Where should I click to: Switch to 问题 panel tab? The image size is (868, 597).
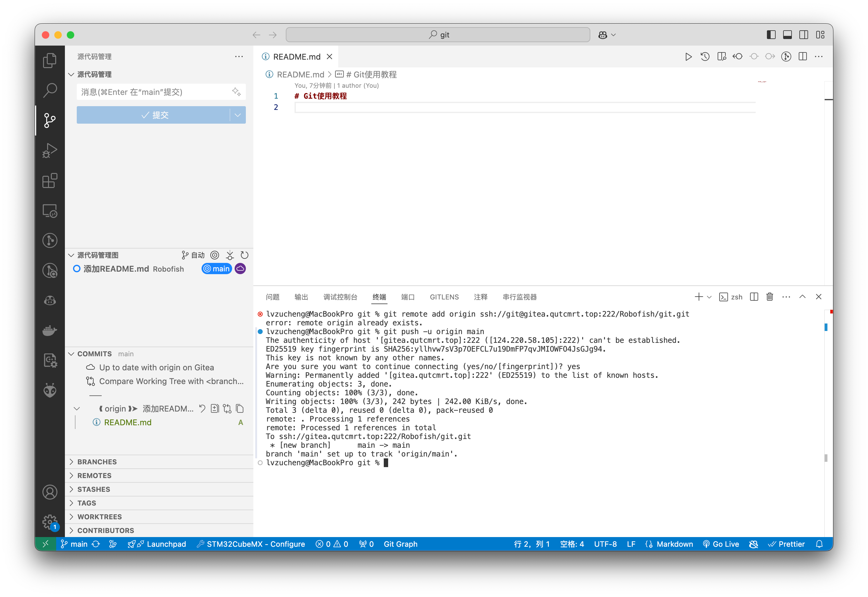tap(272, 297)
